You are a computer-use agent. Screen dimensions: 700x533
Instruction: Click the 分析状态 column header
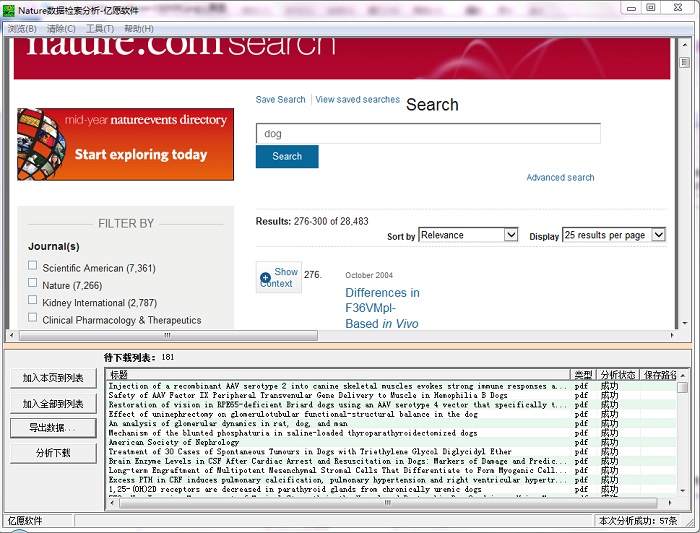618,375
